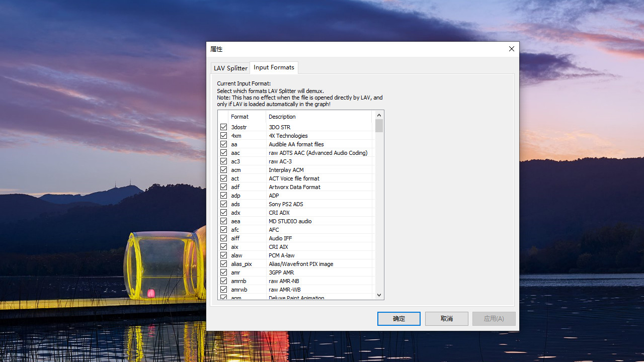
Task: Uncheck the 3dostr format checkbox
Action: point(223,127)
